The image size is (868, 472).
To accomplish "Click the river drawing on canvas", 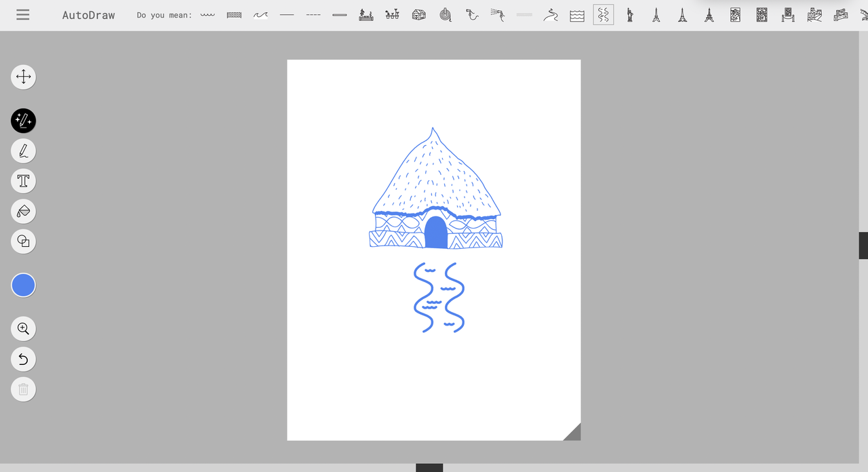I will [439, 298].
